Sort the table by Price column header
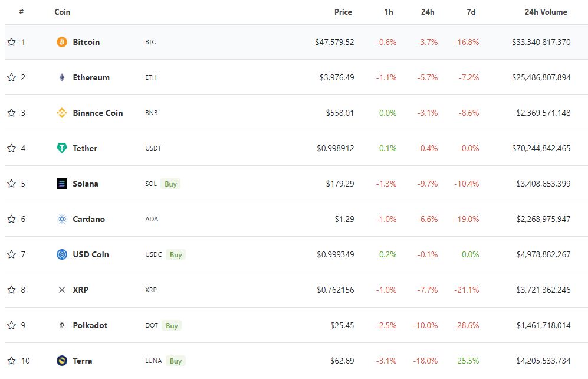The width and height of the screenshot is (588, 379). pyautogui.click(x=343, y=12)
